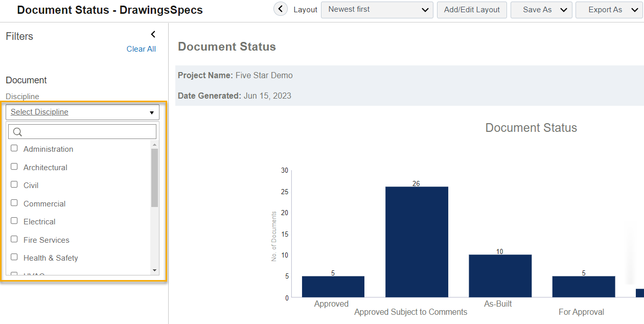Click the 'For Approval' axis label
Image resolution: width=644 pixels, height=324 pixels.
(581, 312)
